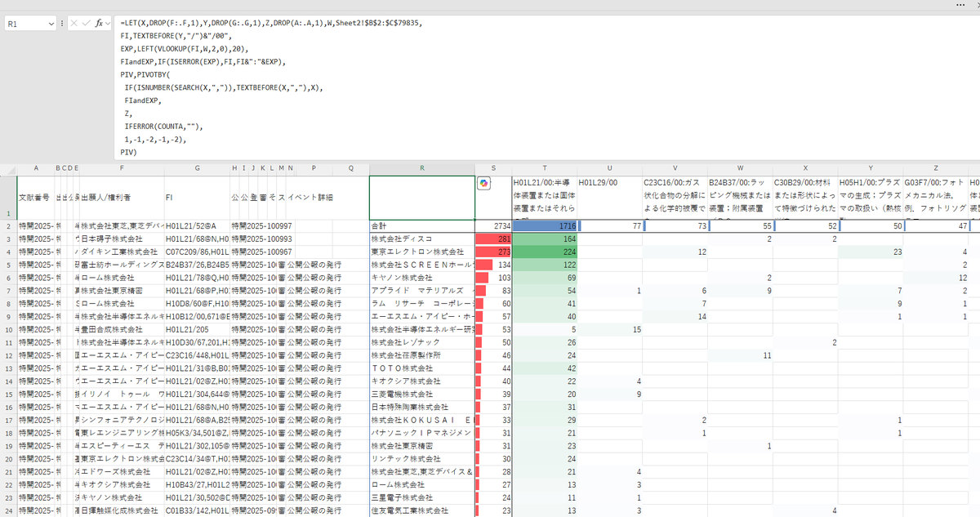980x517 pixels.
Task: Click cell 'H01L21/52@A' in column G
Action: pos(197,225)
